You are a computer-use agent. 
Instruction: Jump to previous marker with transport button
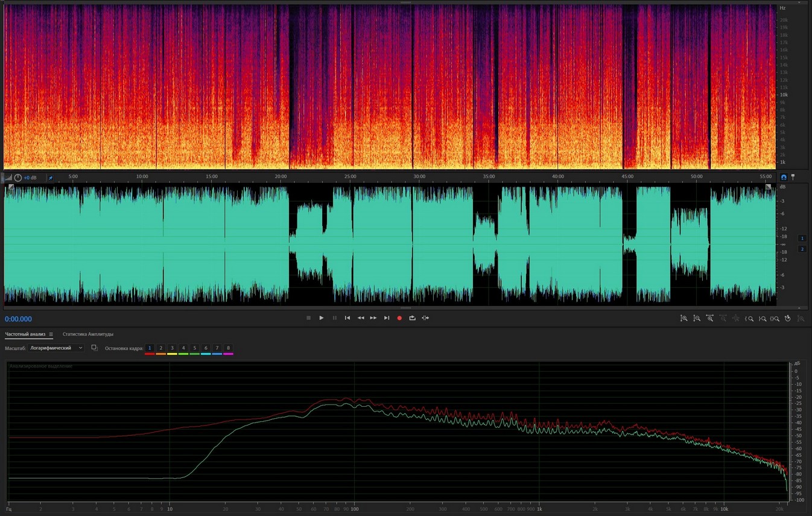coord(347,318)
